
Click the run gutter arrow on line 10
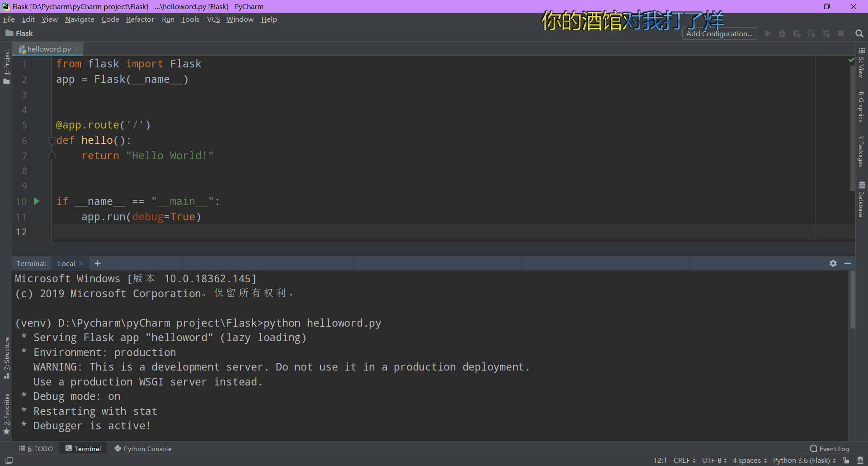click(x=37, y=201)
